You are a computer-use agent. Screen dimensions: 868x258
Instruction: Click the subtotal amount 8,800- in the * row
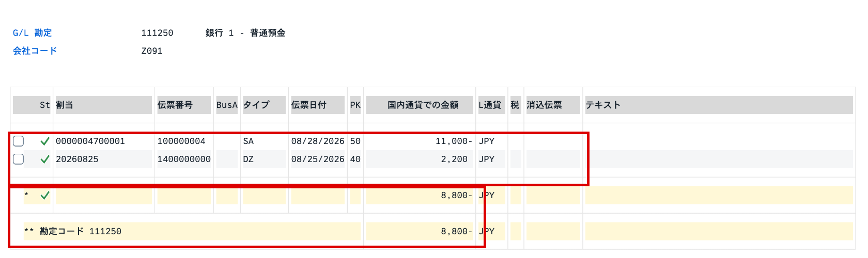(x=457, y=195)
